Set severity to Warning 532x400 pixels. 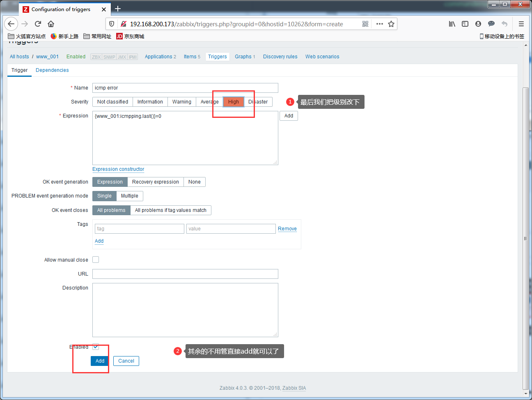pyautogui.click(x=182, y=102)
